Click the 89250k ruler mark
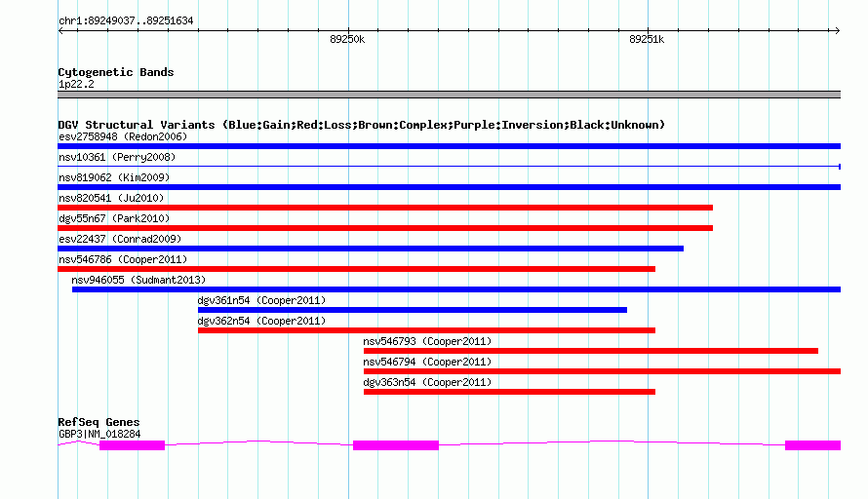868x499 pixels. (x=347, y=39)
